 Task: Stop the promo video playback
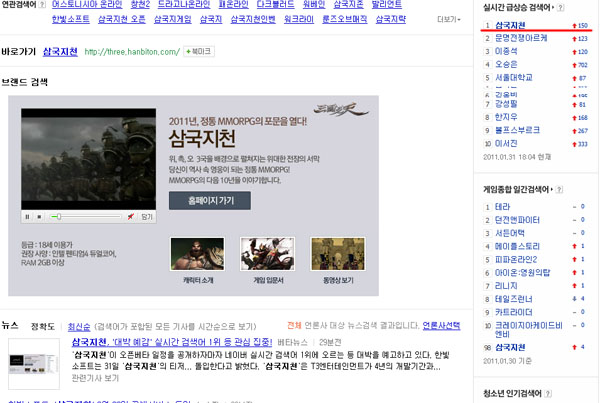[39, 216]
